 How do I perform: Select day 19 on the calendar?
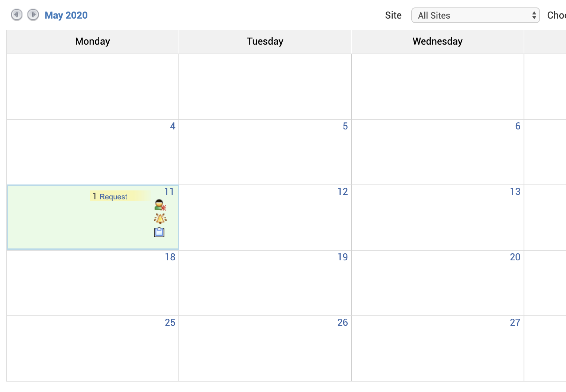pyautogui.click(x=343, y=257)
